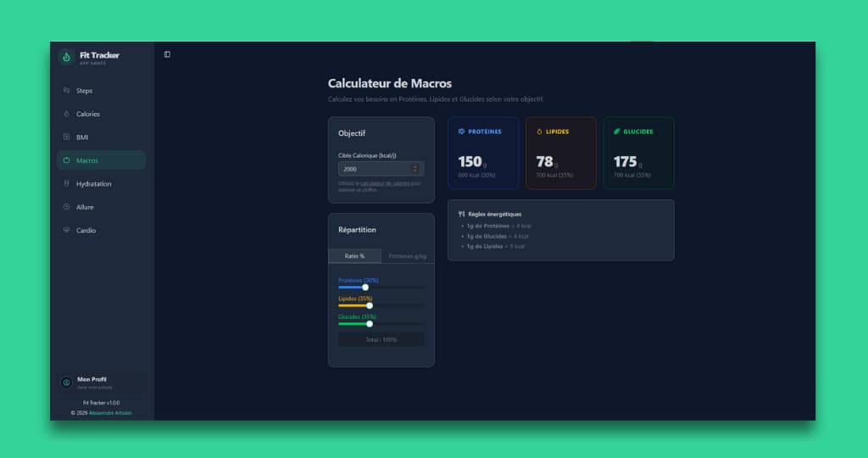The height and width of the screenshot is (458, 868).
Task: Open the Mon Profil account button
Action: coord(102,383)
